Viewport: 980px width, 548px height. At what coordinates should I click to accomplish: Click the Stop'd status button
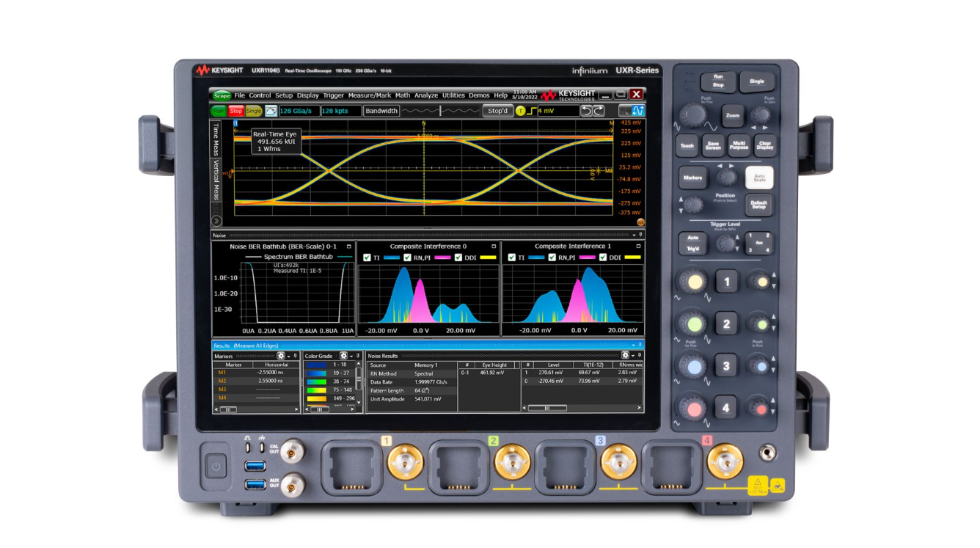click(x=497, y=111)
